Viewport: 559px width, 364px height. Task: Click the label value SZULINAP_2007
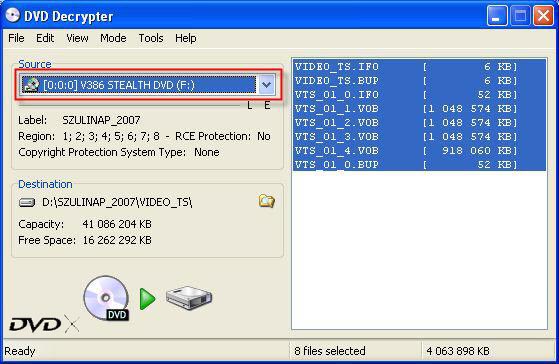click(x=101, y=120)
